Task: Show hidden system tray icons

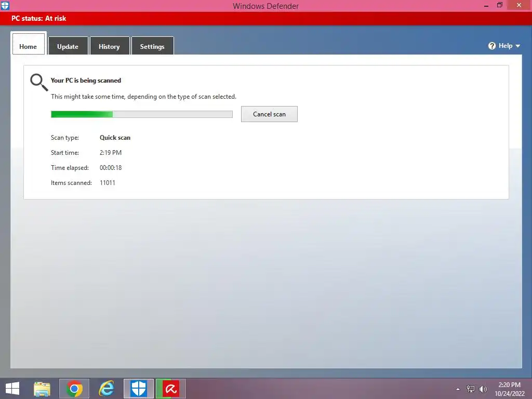Action: coord(458,389)
